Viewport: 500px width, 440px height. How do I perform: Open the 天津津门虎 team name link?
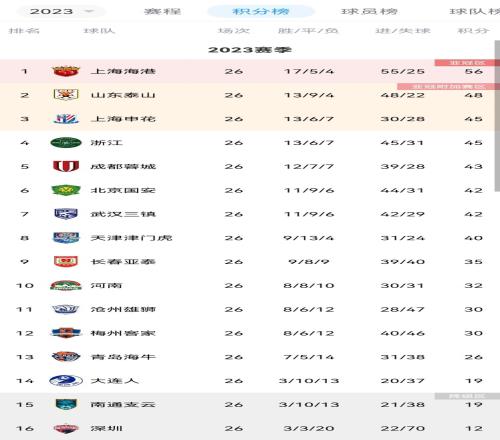[131, 238]
